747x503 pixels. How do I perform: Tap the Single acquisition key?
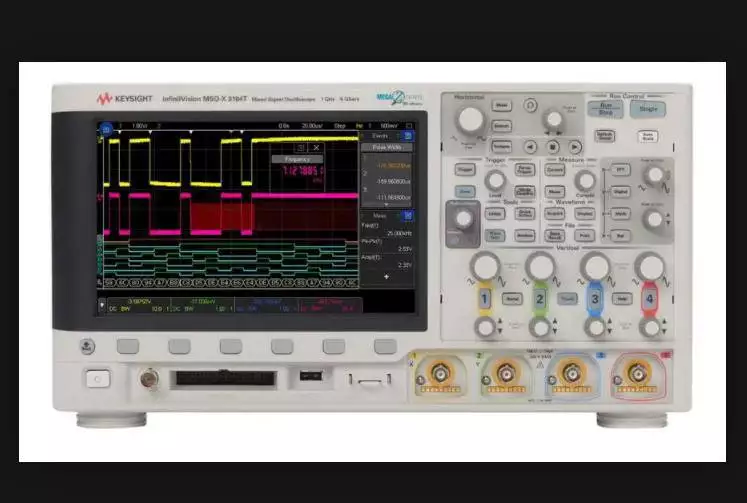[648, 109]
